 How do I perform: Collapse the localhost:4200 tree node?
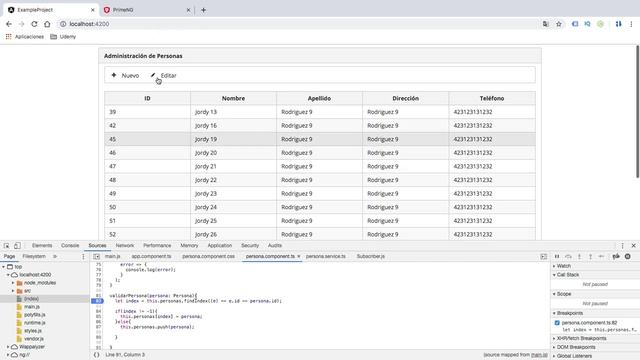pyautogui.click(x=8, y=275)
